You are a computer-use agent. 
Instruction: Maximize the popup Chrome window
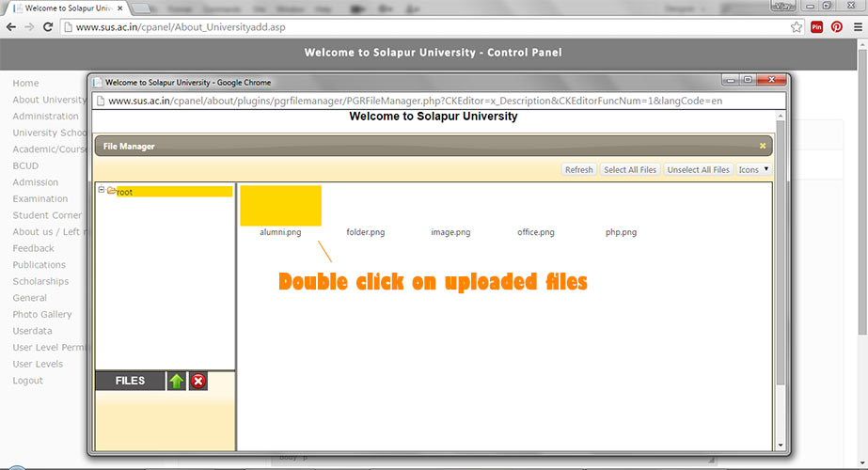(x=748, y=80)
